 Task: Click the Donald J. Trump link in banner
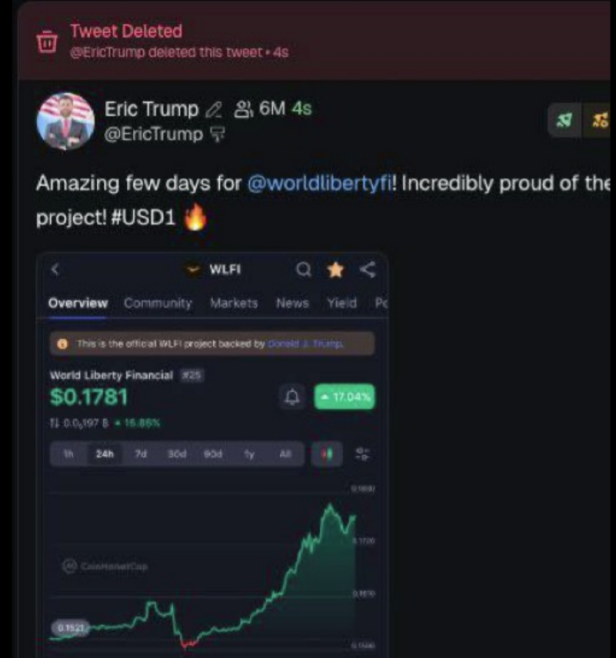306,344
